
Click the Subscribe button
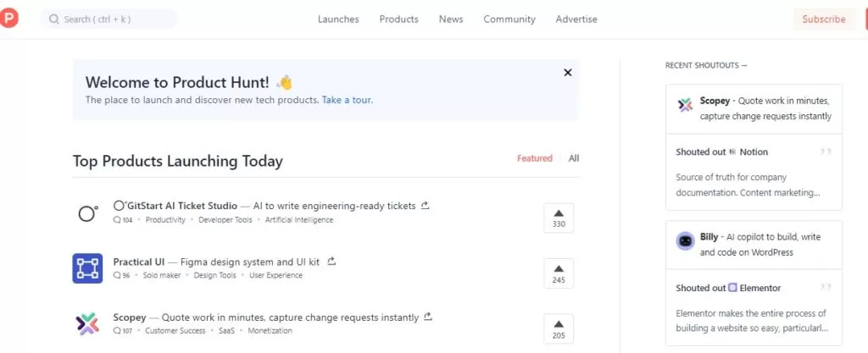click(824, 19)
